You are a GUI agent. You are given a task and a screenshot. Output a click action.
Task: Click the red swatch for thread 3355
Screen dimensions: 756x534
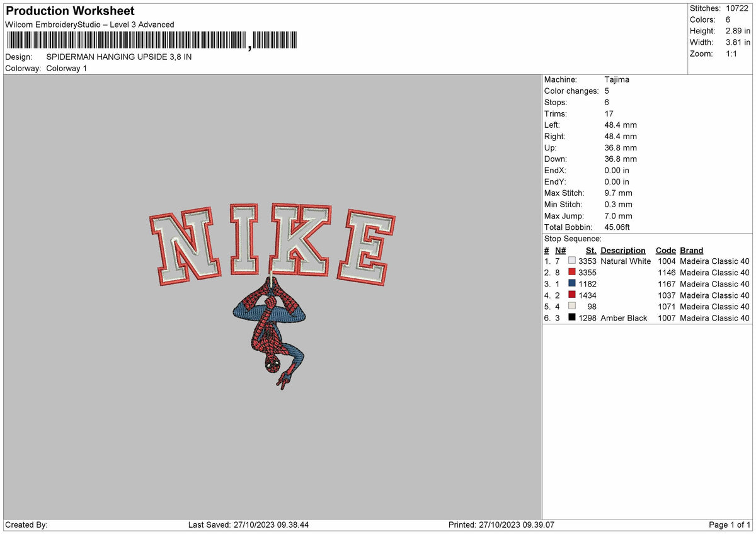click(572, 272)
